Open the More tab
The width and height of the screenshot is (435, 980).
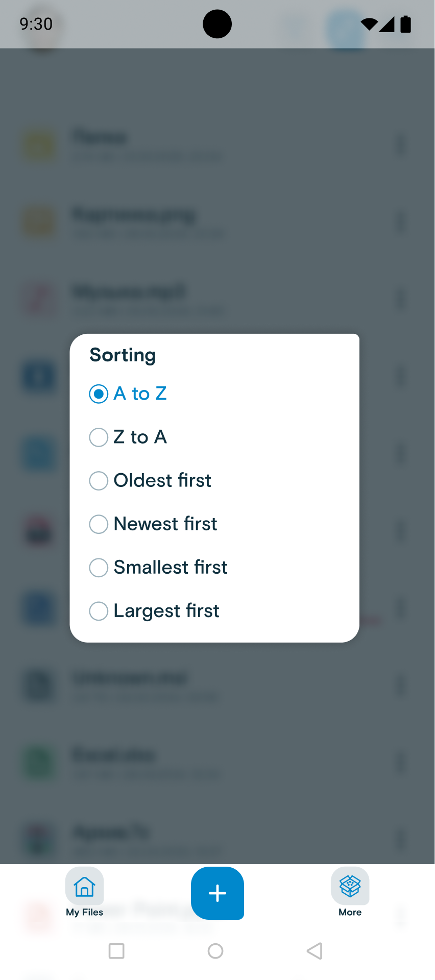pyautogui.click(x=350, y=892)
